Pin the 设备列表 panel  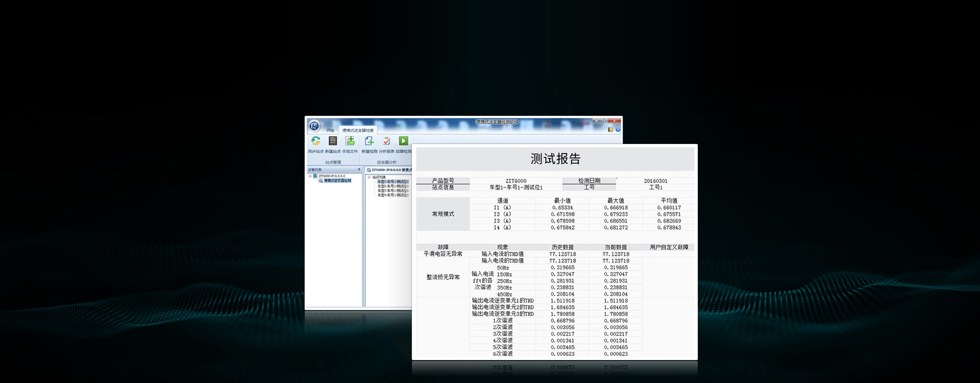(359, 170)
